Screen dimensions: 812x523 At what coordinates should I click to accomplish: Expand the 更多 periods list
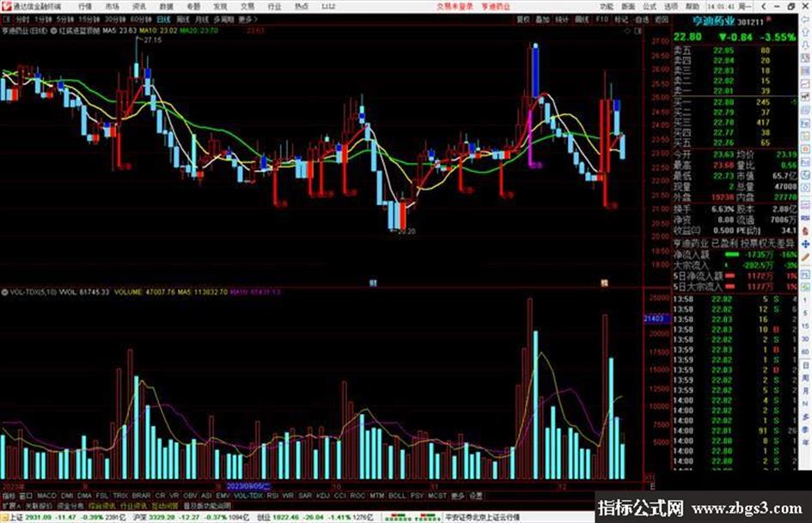[x=247, y=19]
